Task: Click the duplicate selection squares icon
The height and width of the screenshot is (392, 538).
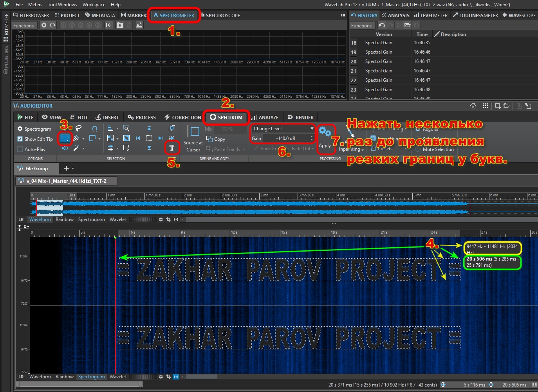Action: point(172,128)
